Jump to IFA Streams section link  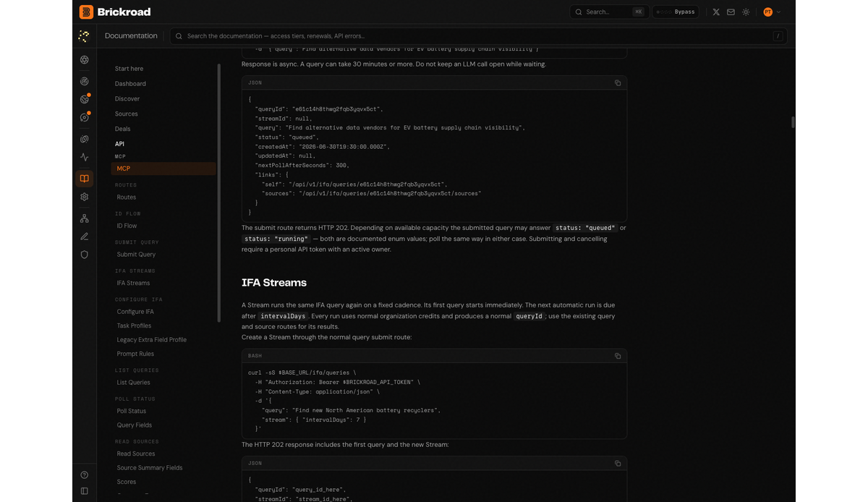pyautogui.click(x=133, y=283)
